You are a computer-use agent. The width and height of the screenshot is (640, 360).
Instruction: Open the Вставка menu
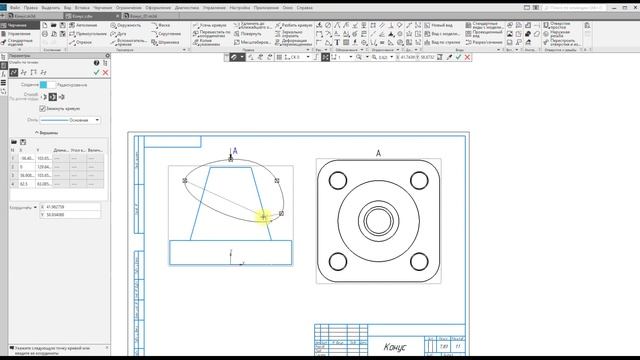pyautogui.click(x=82, y=8)
